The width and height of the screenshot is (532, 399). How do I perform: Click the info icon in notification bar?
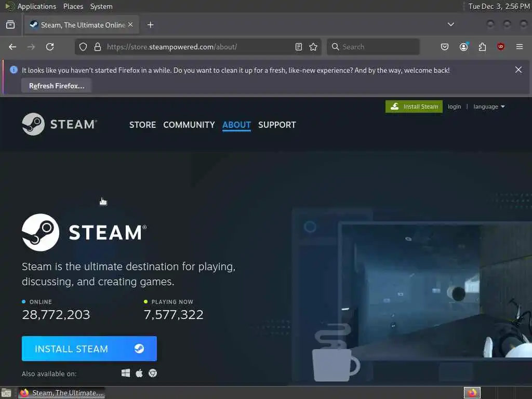(14, 70)
